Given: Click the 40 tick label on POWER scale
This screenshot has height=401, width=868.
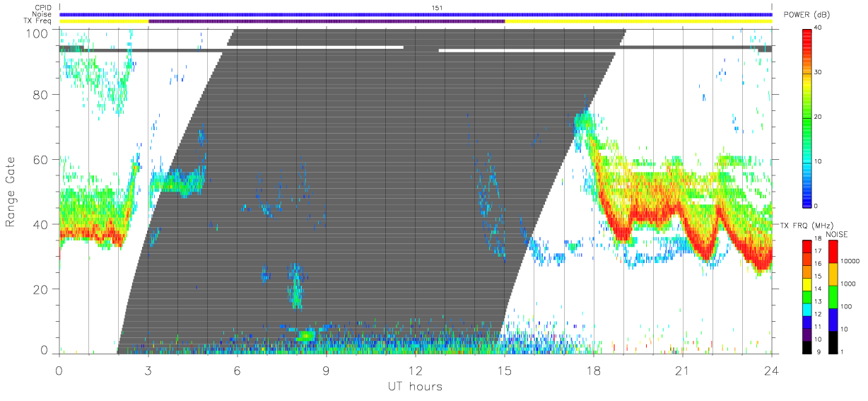Looking at the screenshot, I should pyautogui.click(x=818, y=28).
